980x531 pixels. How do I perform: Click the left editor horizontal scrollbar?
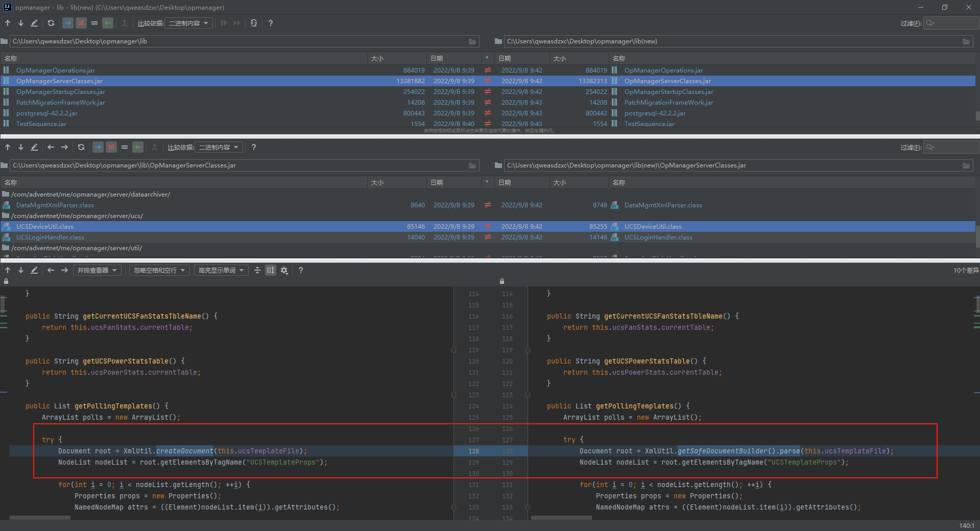pos(40,518)
